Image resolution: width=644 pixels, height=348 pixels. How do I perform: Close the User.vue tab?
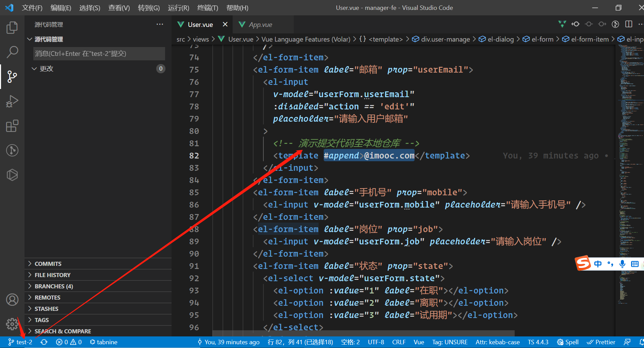pos(225,25)
